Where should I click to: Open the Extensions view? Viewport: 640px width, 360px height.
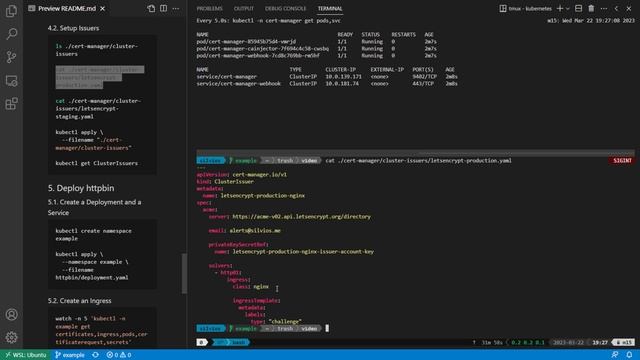[11, 104]
